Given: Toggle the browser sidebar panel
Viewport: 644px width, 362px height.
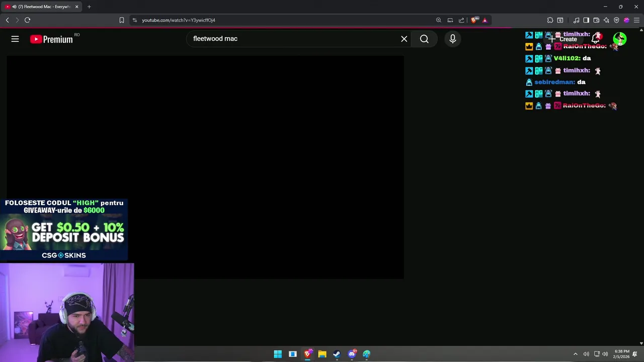Looking at the screenshot, I should 586,20.
